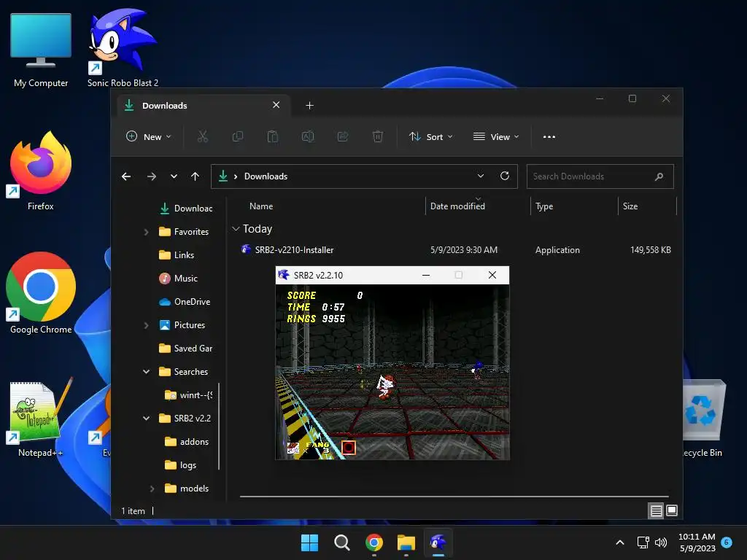Open the New item dropdown

[x=149, y=136]
